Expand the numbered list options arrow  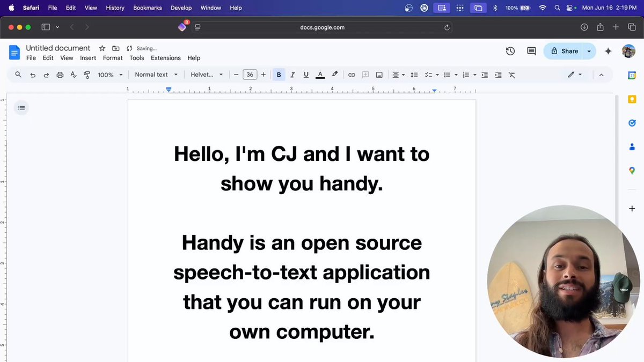click(x=475, y=75)
